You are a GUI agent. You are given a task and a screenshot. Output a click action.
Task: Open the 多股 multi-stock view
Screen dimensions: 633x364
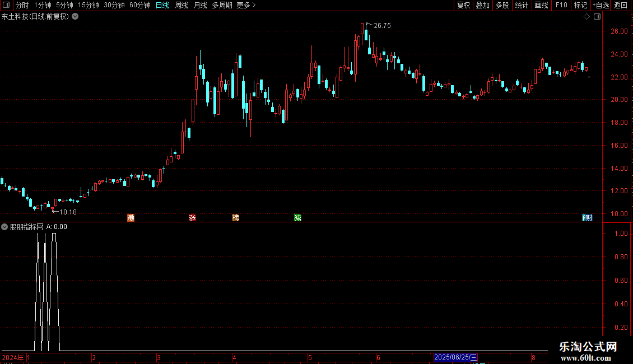[x=502, y=5]
